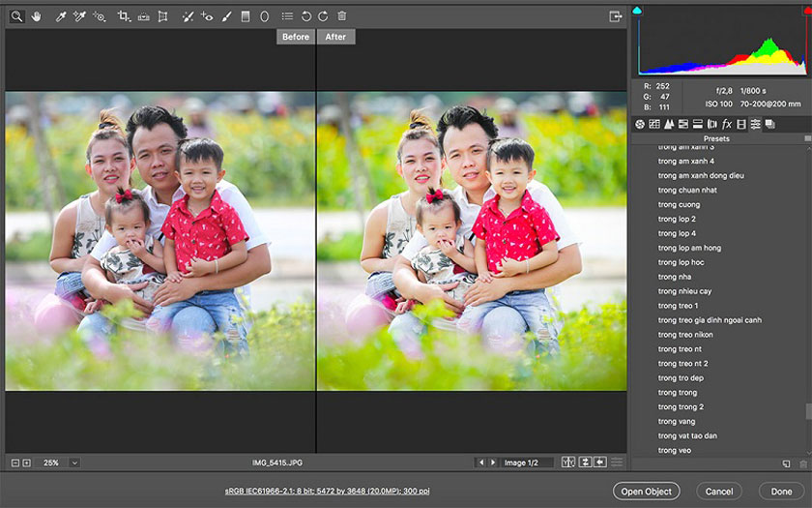The height and width of the screenshot is (508, 812).
Task: Select the White Balance eyedropper tool
Action: pyautogui.click(x=61, y=16)
